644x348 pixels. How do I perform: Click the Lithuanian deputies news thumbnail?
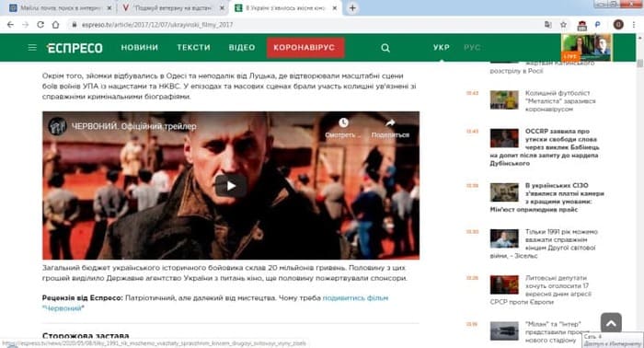(504, 284)
